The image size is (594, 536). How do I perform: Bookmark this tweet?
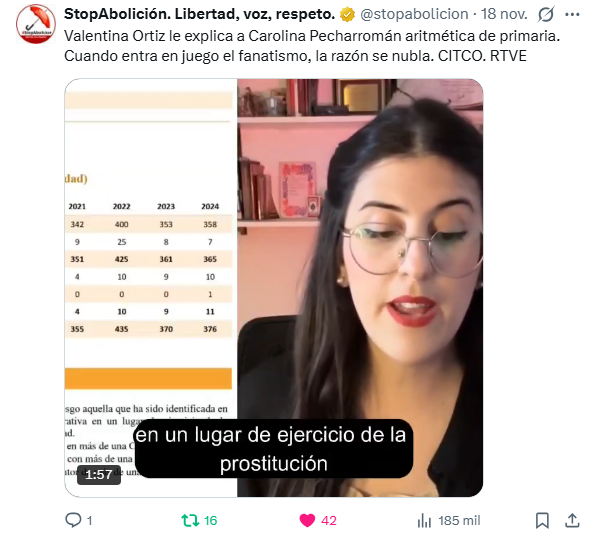542,520
